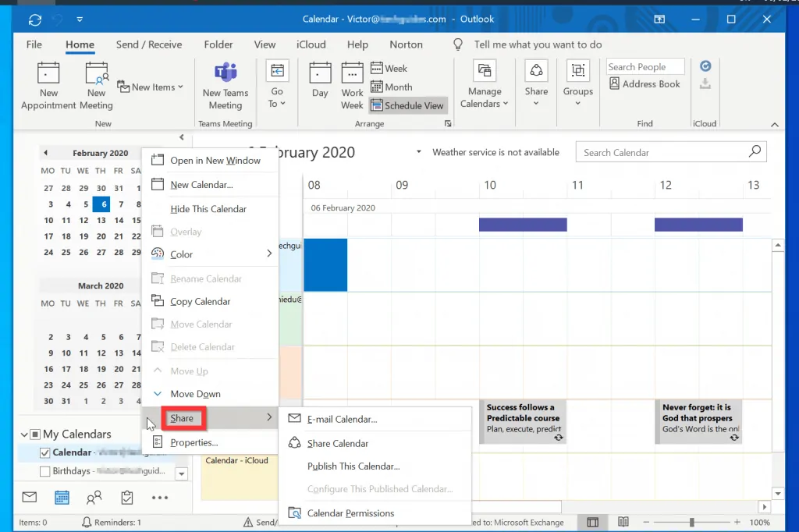799x532 pixels.
Task: Expand the Groups dropdown
Action: click(x=578, y=86)
